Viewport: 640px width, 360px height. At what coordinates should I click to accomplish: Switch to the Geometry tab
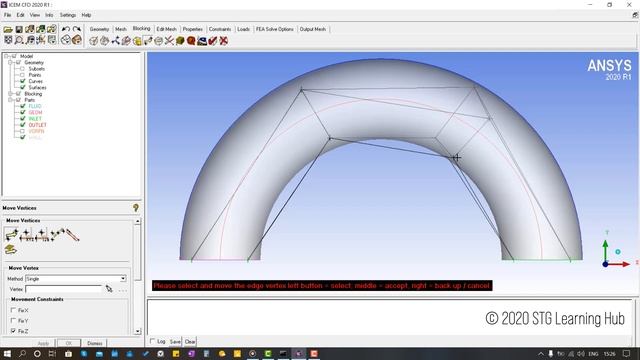pyautogui.click(x=99, y=29)
